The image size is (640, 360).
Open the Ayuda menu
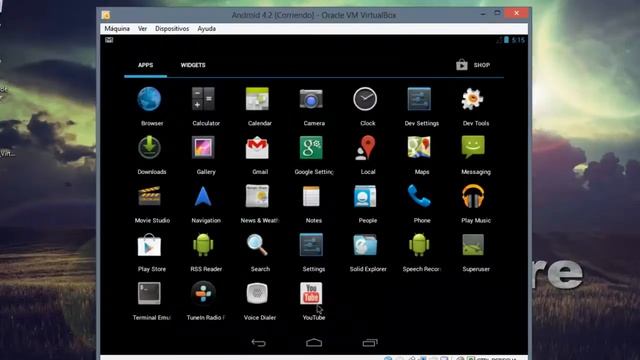[x=207, y=29]
